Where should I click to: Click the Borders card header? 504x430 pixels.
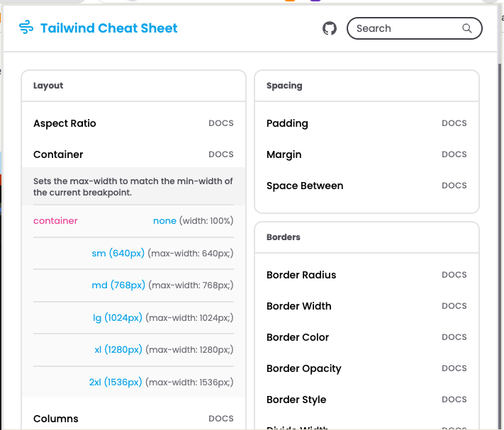tap(366, 237)
